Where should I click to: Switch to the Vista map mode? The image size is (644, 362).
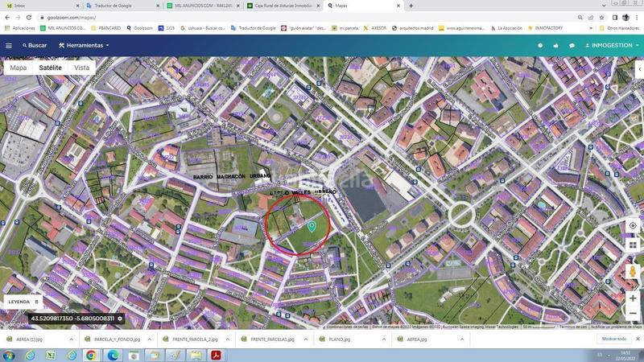tap(81, 68)
